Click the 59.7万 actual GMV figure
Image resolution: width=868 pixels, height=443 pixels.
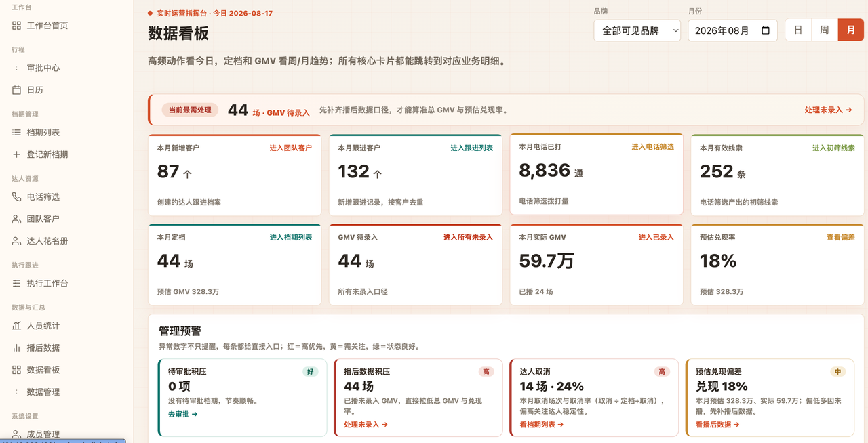pos(547,261)
